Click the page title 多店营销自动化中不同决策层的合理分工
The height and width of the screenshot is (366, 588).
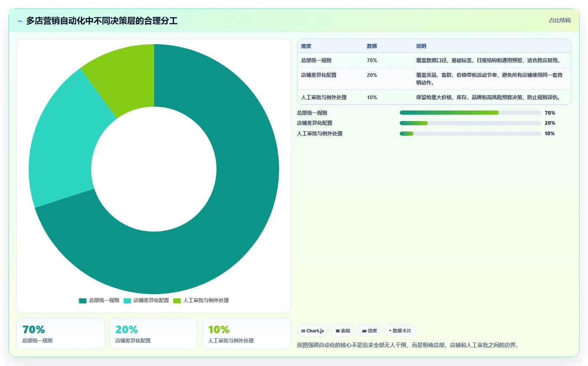point(102,21)
